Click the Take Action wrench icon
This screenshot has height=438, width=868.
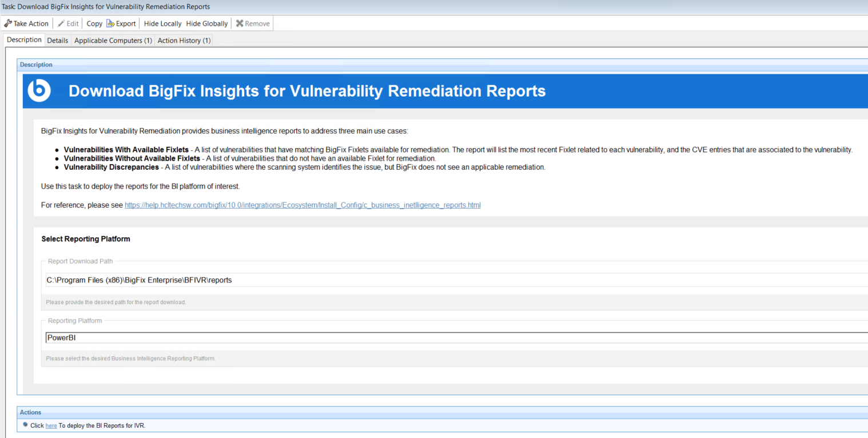(x=8, y=23)
